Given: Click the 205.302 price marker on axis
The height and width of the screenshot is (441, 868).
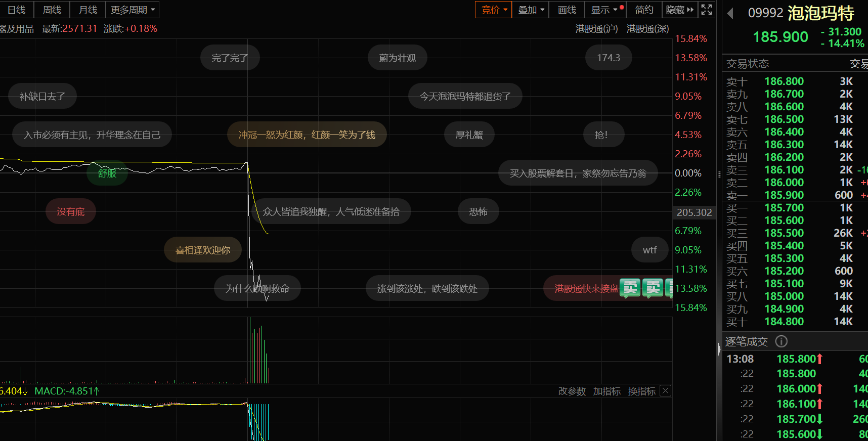Looking at the screenshot, I should pos(694,212).
